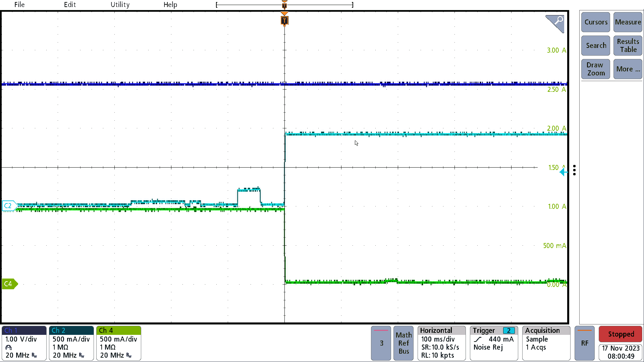Open the Search panel button
644x362 pixels.
(596, 46)
